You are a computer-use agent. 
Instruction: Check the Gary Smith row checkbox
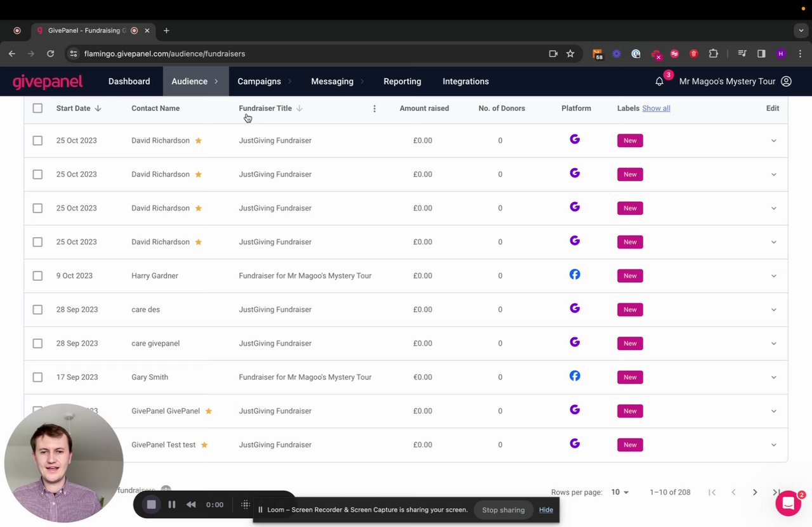[37, 377]
